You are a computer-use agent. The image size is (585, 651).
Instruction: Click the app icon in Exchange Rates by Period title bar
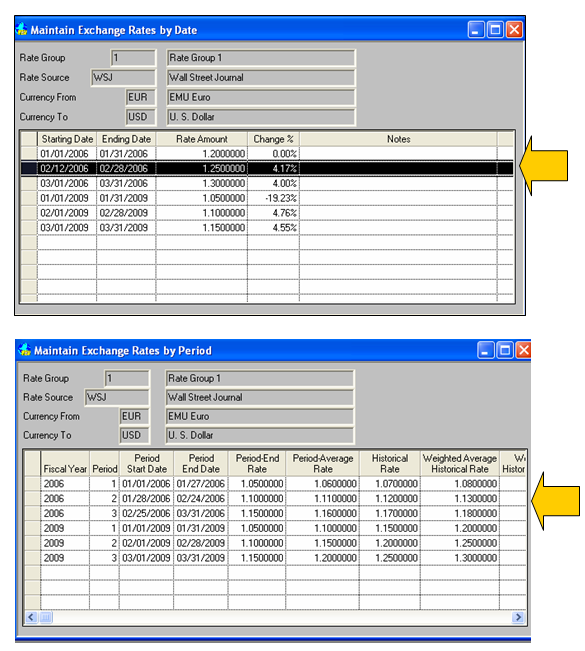click(24, 350)
